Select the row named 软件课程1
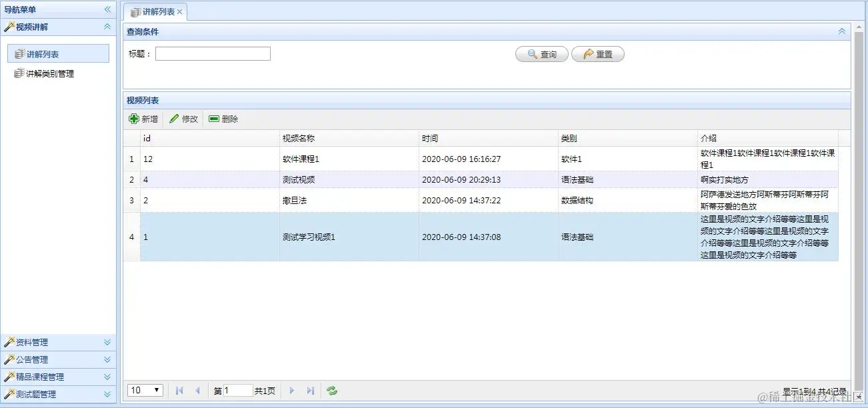The image size is (868, 408). (x=481, y=159)
